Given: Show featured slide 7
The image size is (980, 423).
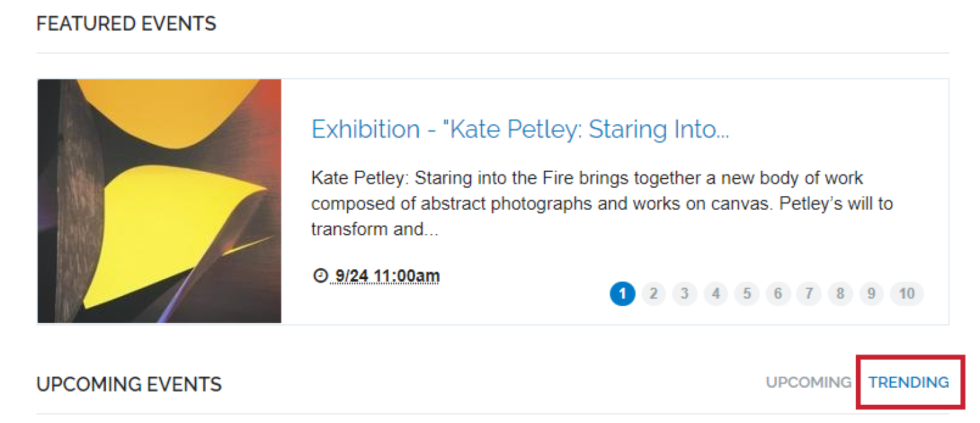Looking at the screenshot, I should 809,294.
